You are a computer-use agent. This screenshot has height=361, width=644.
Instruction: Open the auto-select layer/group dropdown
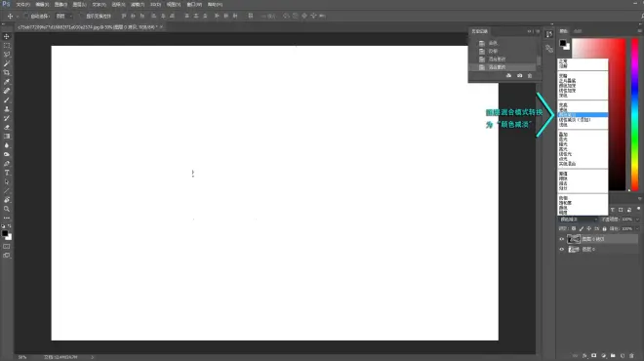coord(64,16)
